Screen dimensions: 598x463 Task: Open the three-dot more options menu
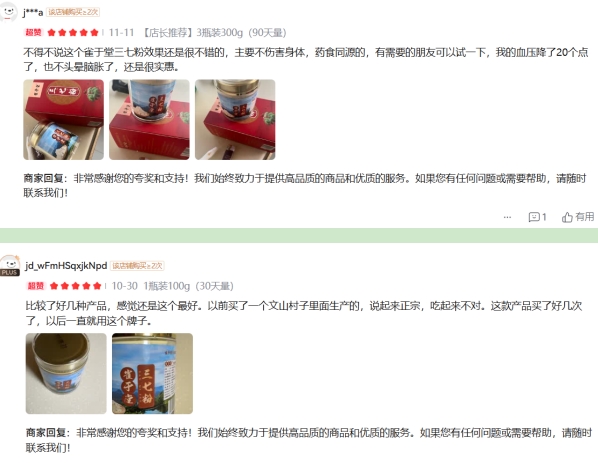point(507,217)
